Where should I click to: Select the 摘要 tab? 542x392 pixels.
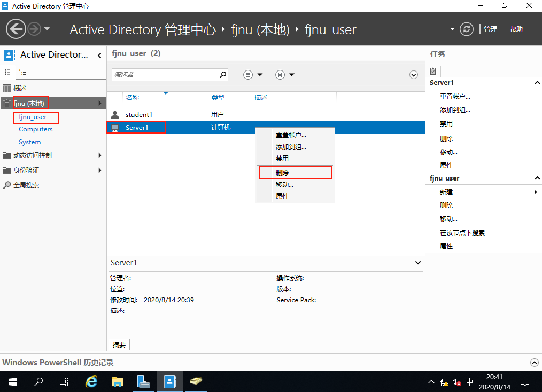119,344
